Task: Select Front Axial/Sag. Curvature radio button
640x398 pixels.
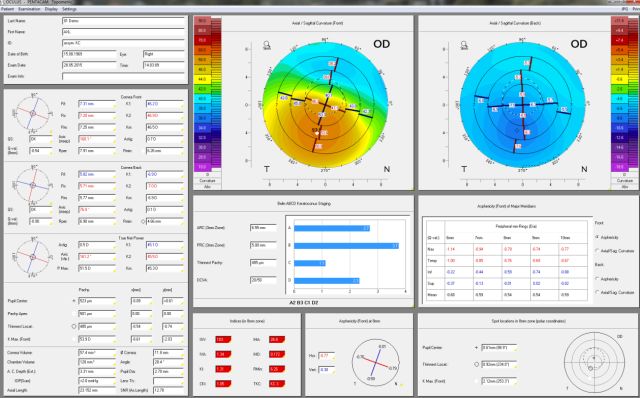Action: coord(597,251)
